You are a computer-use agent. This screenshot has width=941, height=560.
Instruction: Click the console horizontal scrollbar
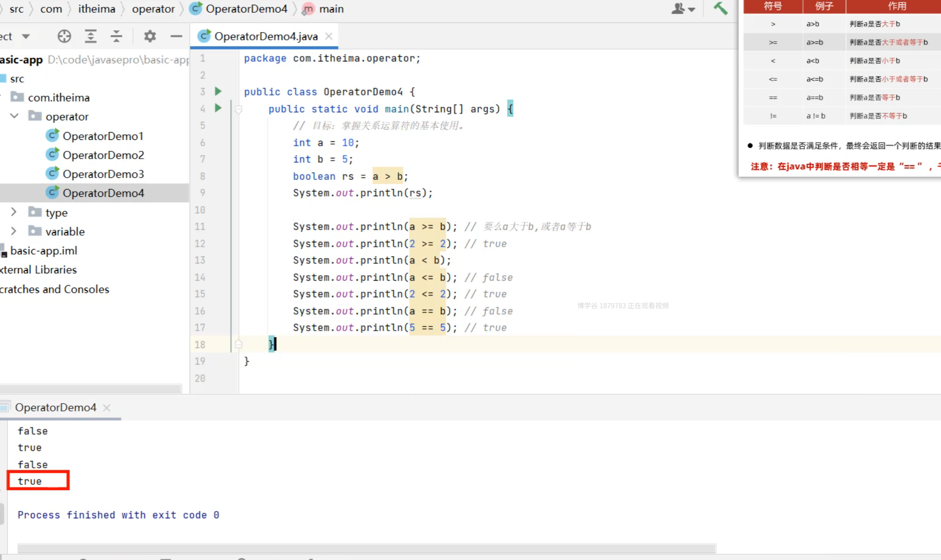[366, 548]
